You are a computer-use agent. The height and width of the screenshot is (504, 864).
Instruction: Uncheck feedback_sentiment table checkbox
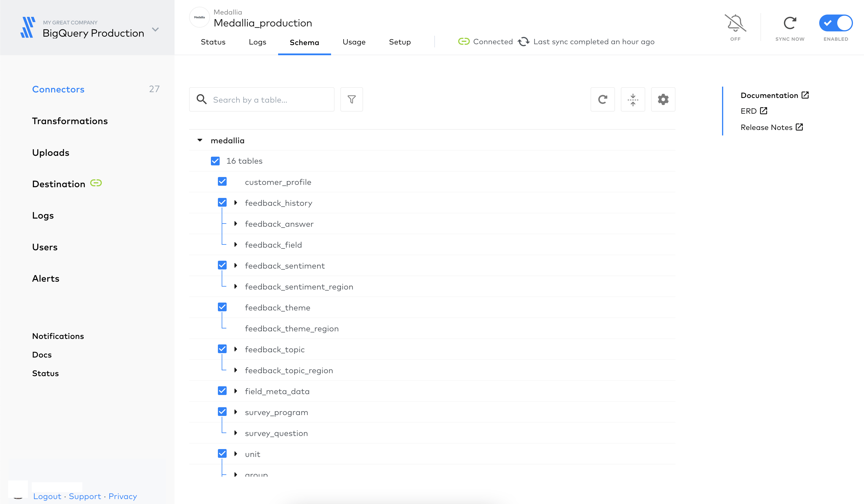coord(222,265)
